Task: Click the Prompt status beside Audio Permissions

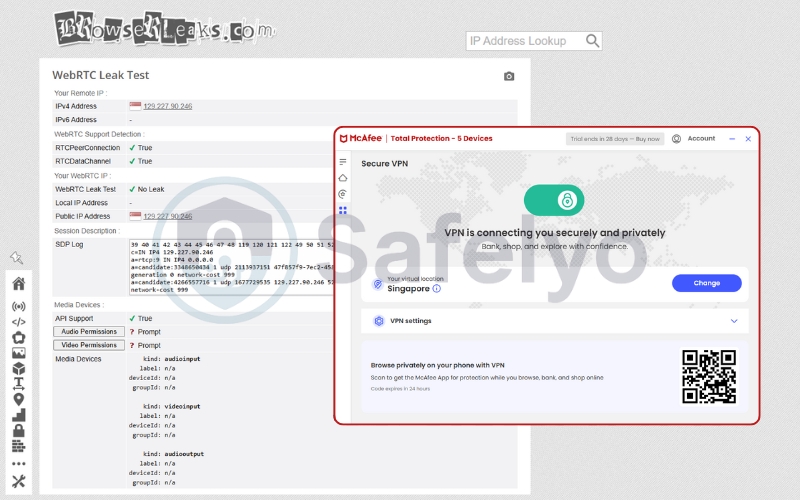Action: click(x=149, y=332)
